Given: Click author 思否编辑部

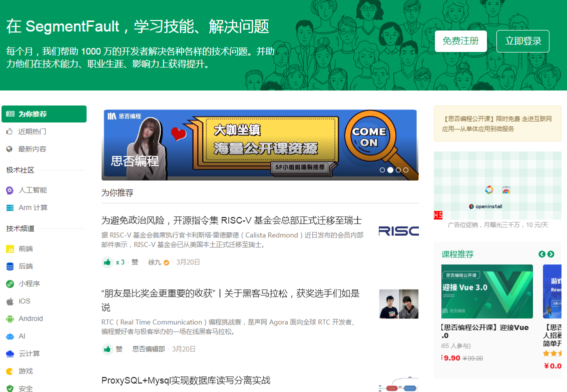Looking at the screenshot, I should point(149,349).
